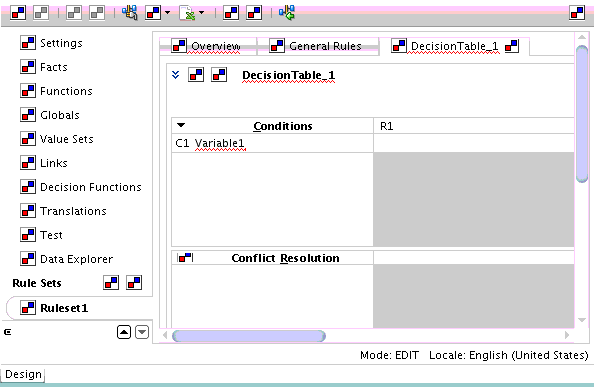The width and height of the screenshot is (594, 387).
Task: Click the Conflict Resolution header
Action: pyautogui.click(x=285, y=258)
